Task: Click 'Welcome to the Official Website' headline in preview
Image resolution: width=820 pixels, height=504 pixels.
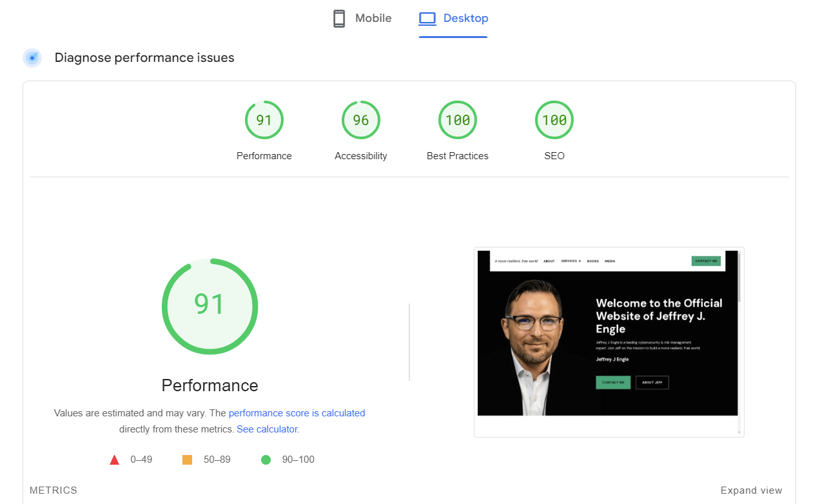Action: 659,316
